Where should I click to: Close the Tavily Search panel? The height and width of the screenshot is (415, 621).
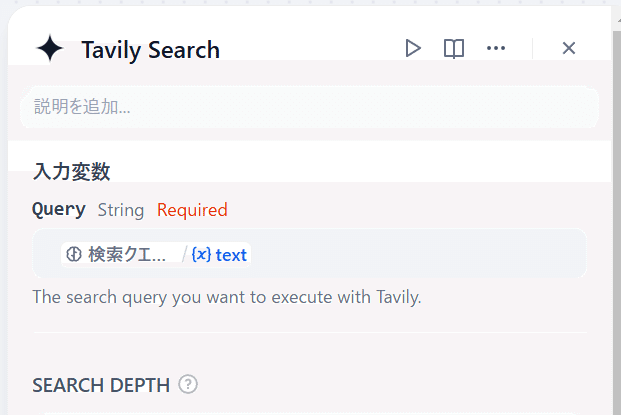[569, 48]
